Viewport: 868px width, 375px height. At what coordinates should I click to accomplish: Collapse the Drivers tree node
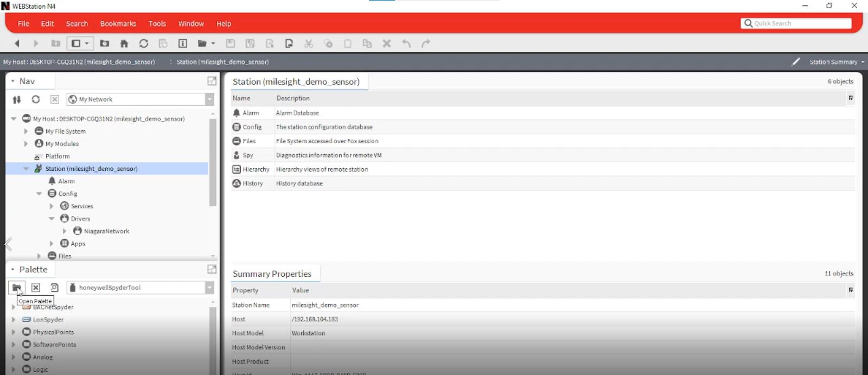pos(52,219)
